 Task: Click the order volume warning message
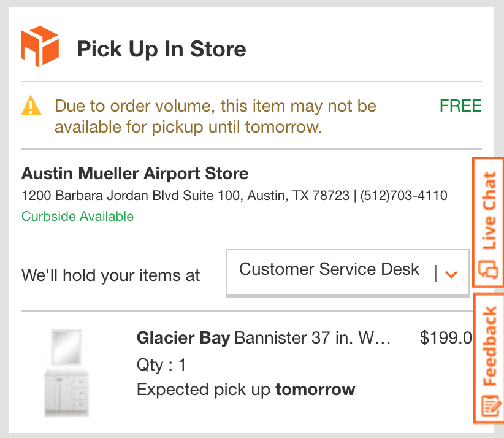pyautogui.click(x=215, y=117)
